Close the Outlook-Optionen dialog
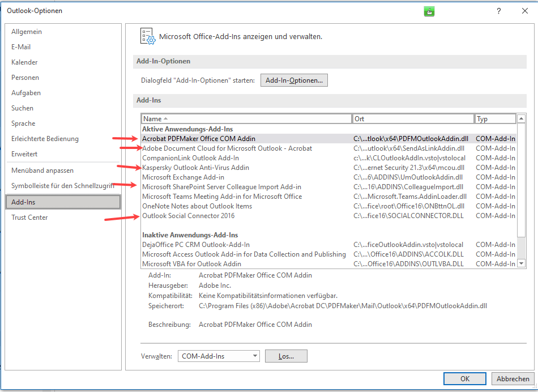 coord(524,11)
